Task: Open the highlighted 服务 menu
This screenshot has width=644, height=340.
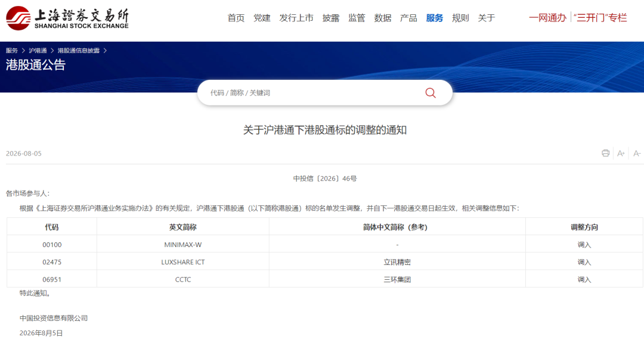Action: coord(435,18)
